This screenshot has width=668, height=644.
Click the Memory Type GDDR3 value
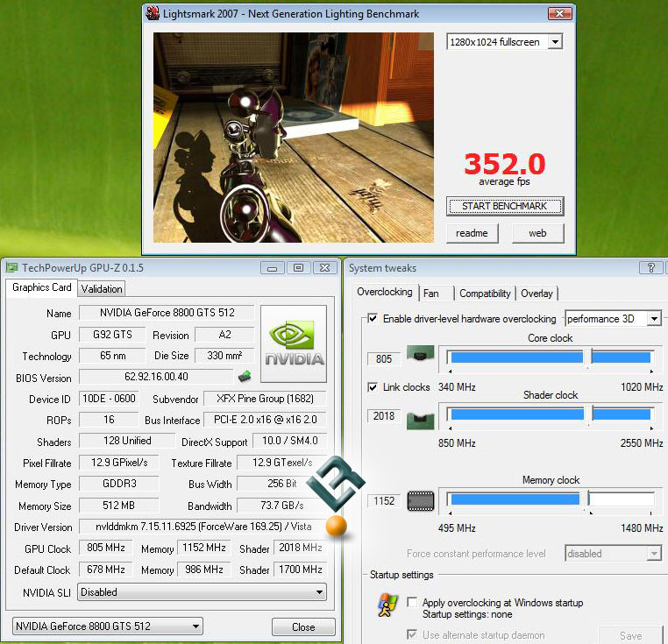[119, 484]
